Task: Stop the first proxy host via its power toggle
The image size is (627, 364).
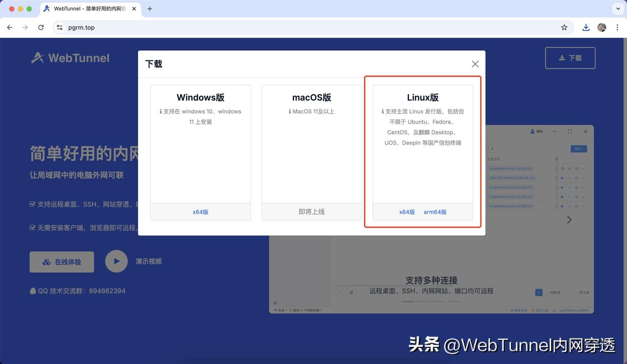Action: coord(562,169)
